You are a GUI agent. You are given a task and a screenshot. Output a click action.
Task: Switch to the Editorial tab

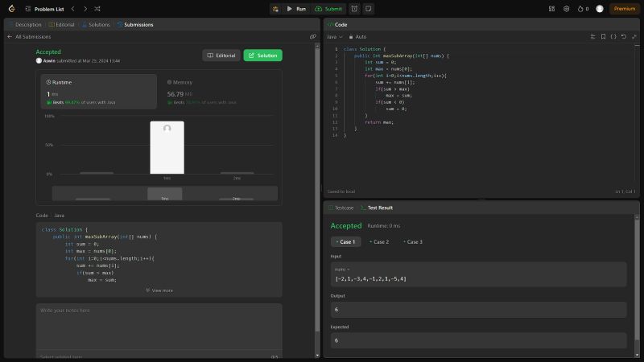pos(62,25)
